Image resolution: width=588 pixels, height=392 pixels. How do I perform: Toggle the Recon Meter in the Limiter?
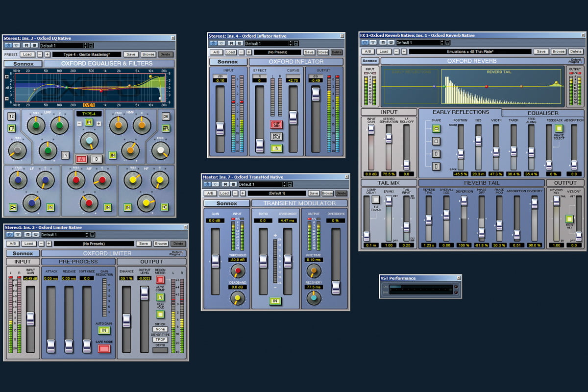[x=160, y=279]
